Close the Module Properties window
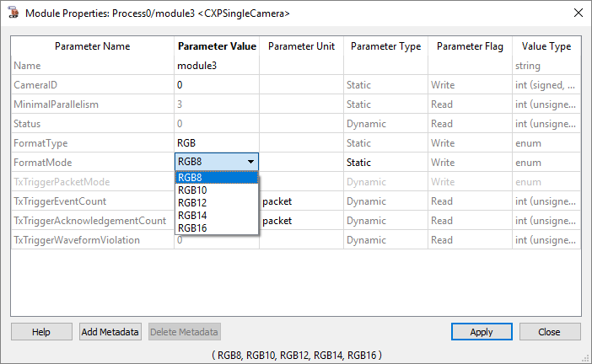Image resolution: width=592 pixels, height=364 pixels. [549, 332]
